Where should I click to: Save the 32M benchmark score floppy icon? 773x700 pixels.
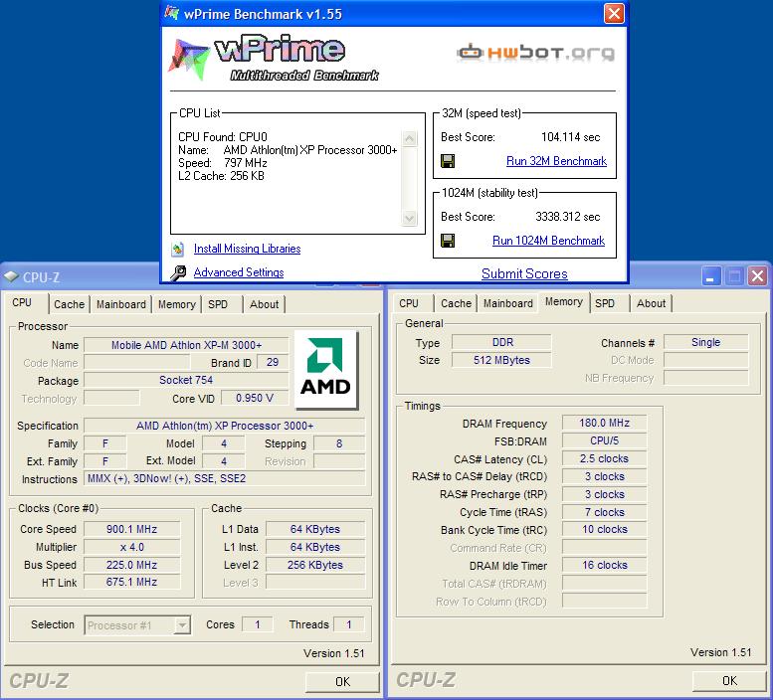(448, 161)
